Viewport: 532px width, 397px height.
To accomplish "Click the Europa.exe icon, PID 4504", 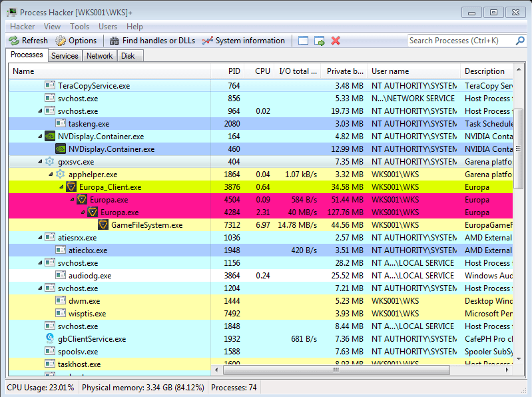I will [x=82, y=200].
